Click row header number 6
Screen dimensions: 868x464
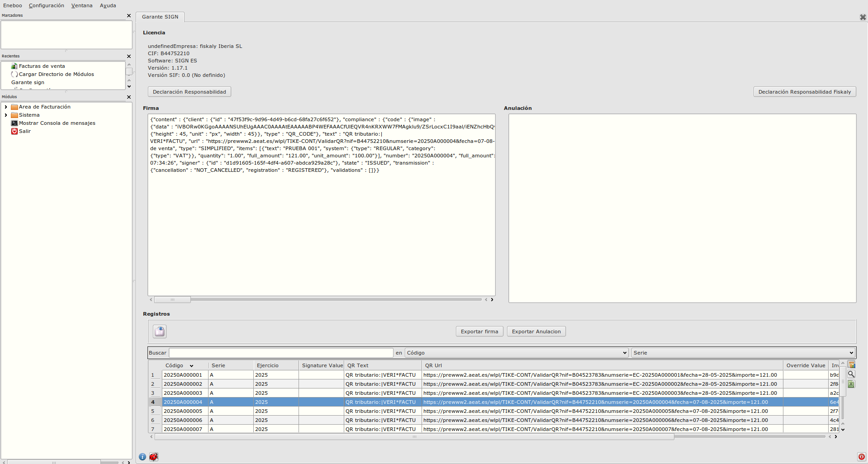coord(155,420)
